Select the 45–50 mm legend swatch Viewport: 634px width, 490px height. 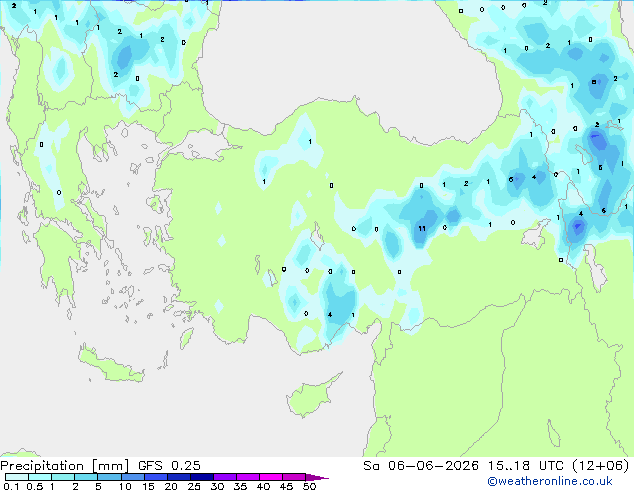coord(294,477)
